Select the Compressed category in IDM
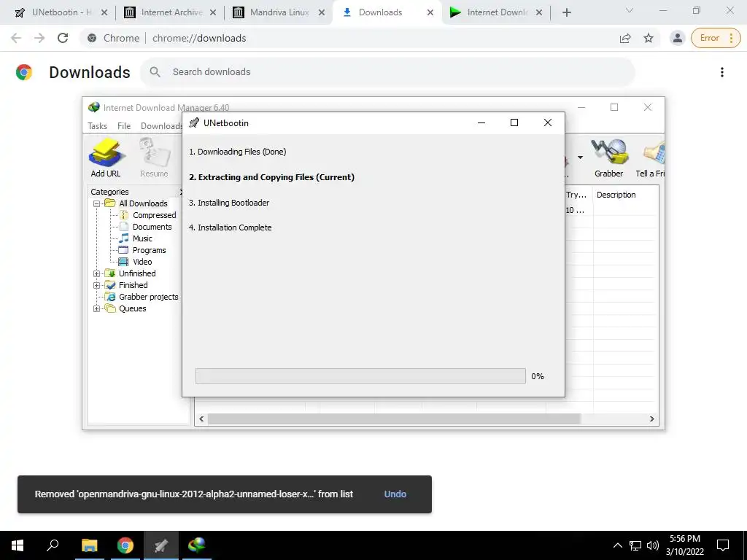747x560 pixels. pyautogui.click(x=155, y=215)
